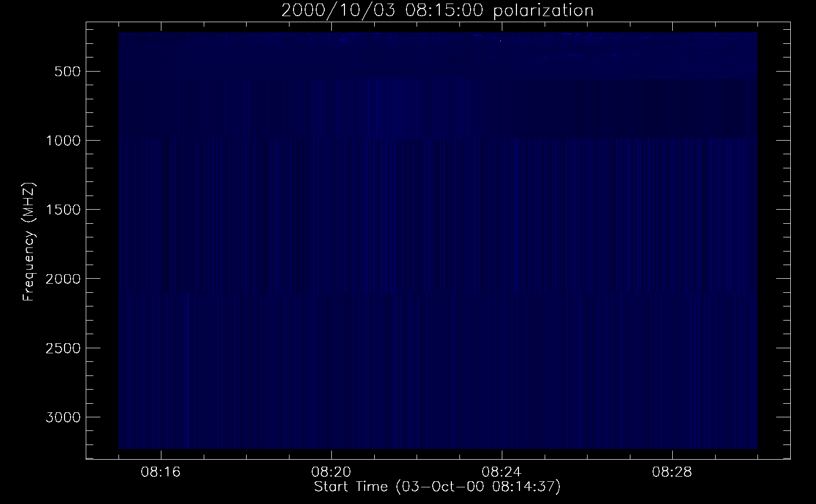
Task: Click the plot title '2000/10/03 08:15:00 polarization'
Action: coord(437,11)
